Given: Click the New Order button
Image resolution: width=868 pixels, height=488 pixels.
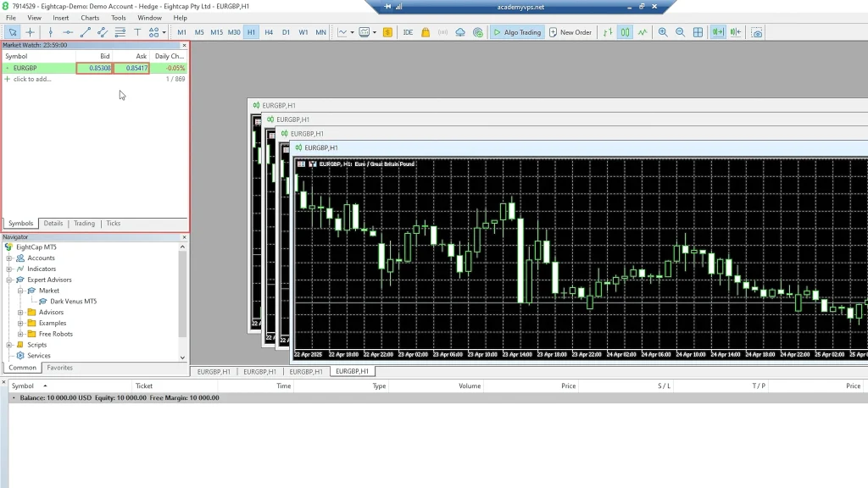Looking at the screenshot, I should point(570,32).
